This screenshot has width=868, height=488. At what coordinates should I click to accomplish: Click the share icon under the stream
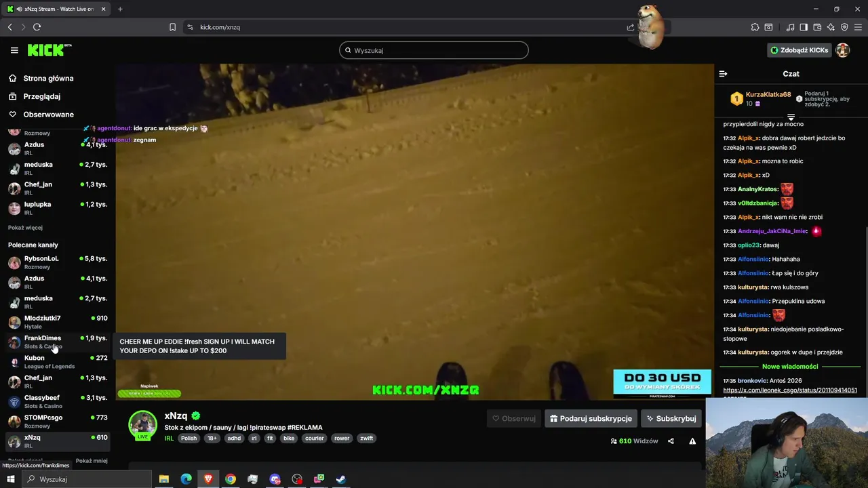click(671, 441)
